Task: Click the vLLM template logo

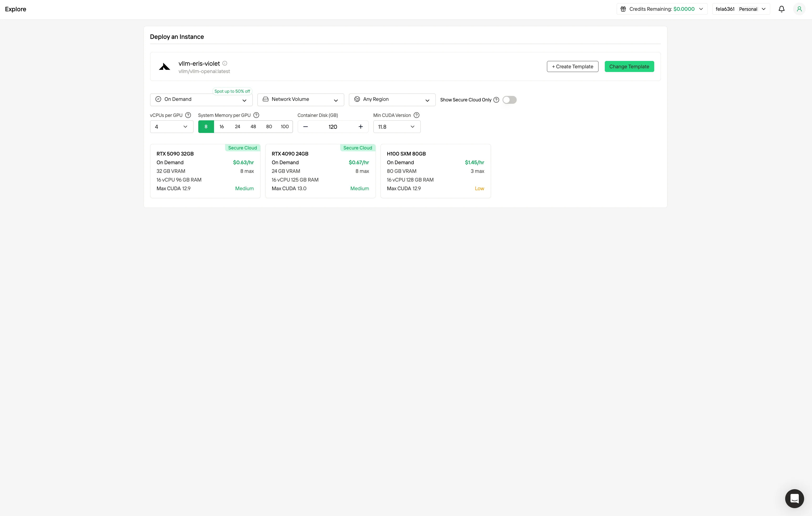Action: (x=164, y=66)
